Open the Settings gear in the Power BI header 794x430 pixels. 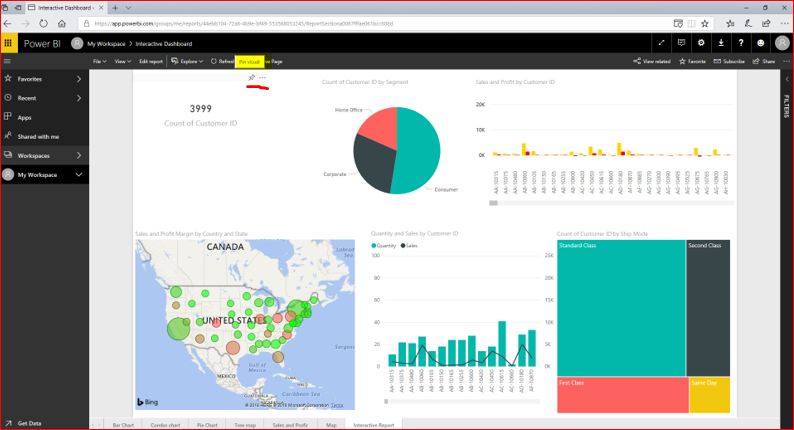[701, 43]
